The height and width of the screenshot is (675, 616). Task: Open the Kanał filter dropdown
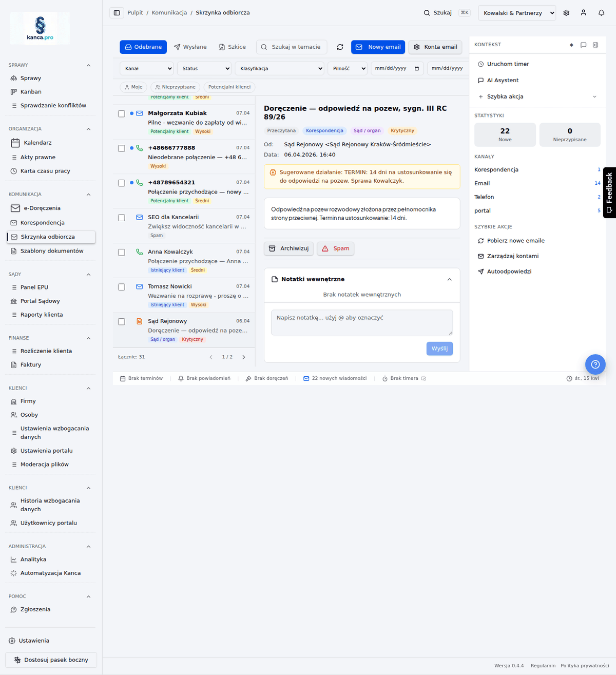pos(147,68)
